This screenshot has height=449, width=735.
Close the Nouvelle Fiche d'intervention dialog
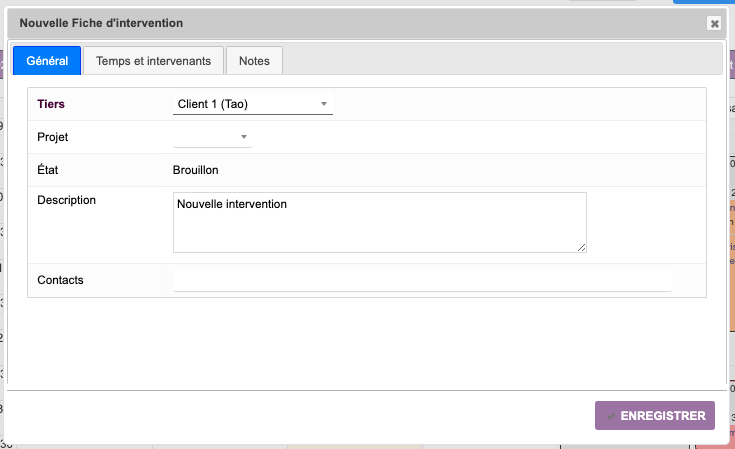pyautogui.click(x=714, y=23)
